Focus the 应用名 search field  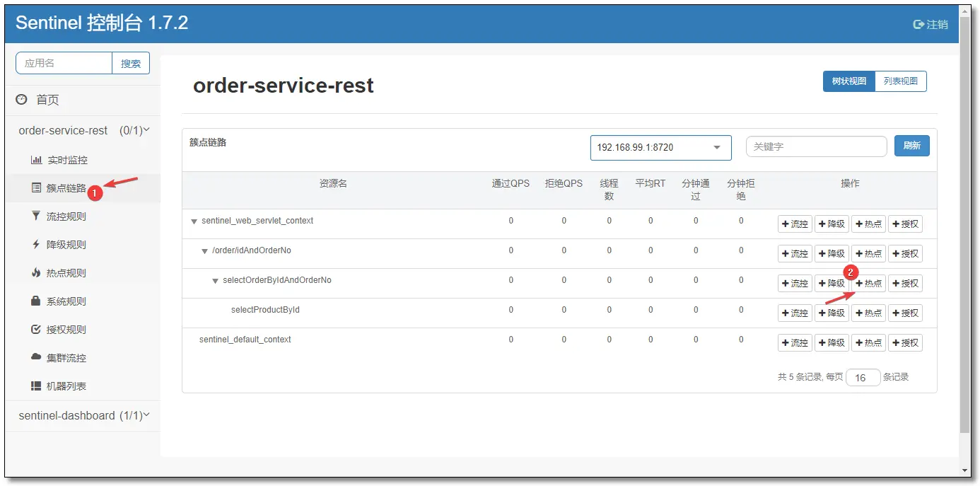64,63
